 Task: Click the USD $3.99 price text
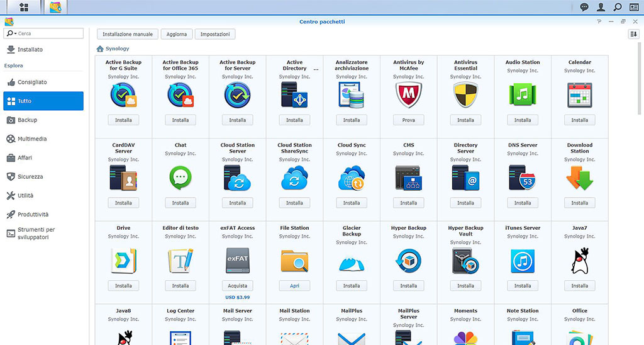tap(237, 297)
